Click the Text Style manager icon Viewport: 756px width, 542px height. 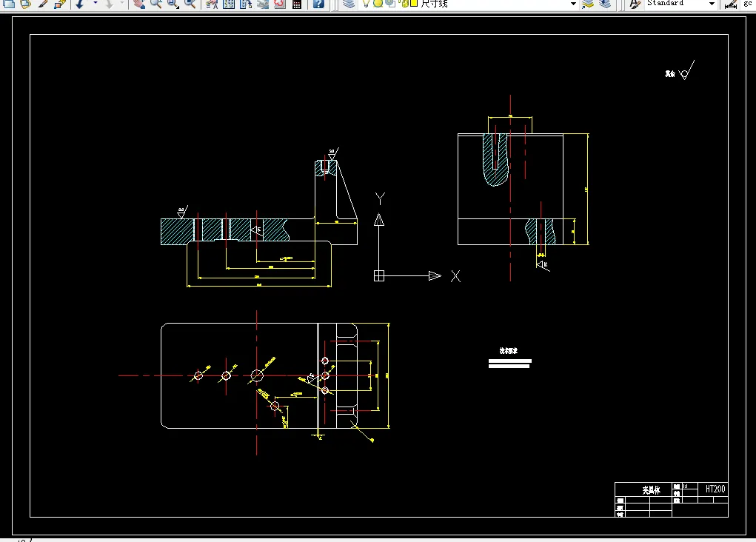(635, 4)
